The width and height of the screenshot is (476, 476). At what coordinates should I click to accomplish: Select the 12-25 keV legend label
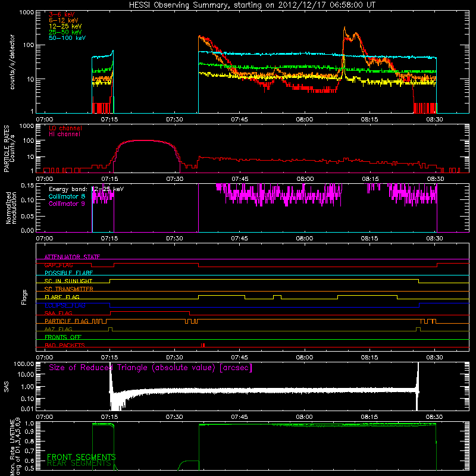pos(65,26)
